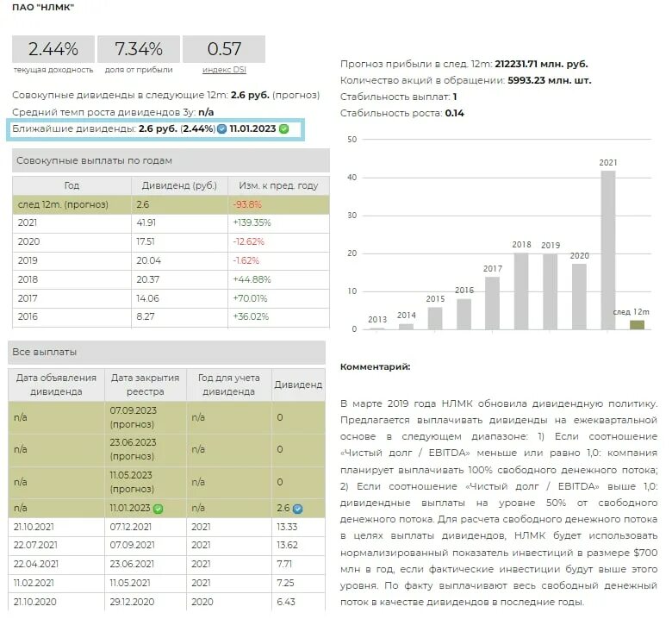Click the 2015 bar in the chart
Image resolution: width=672 pixels, height=619 pixels.
coord(435,318)
